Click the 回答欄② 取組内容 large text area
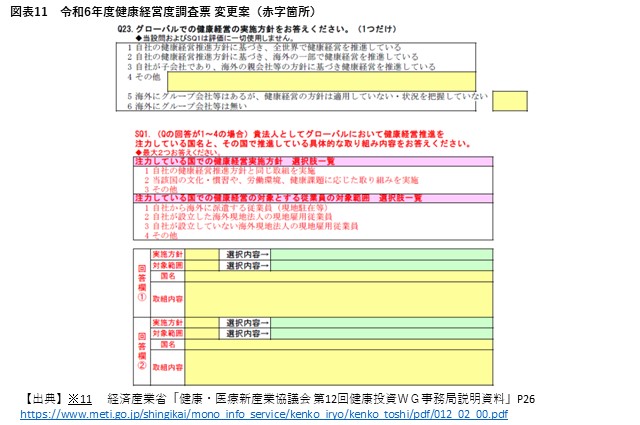The image size is (640, 425). click(x=338, y=367)
